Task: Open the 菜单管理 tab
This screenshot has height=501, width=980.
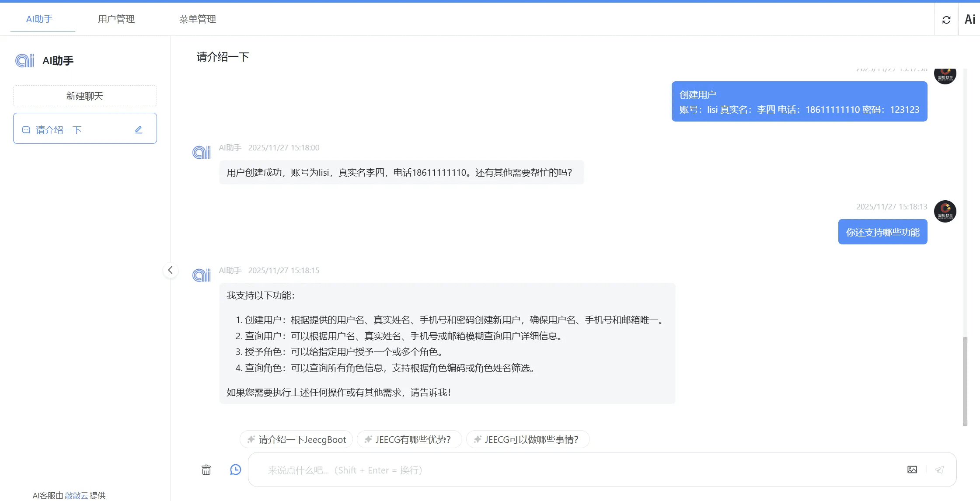Action: point(197,19)
